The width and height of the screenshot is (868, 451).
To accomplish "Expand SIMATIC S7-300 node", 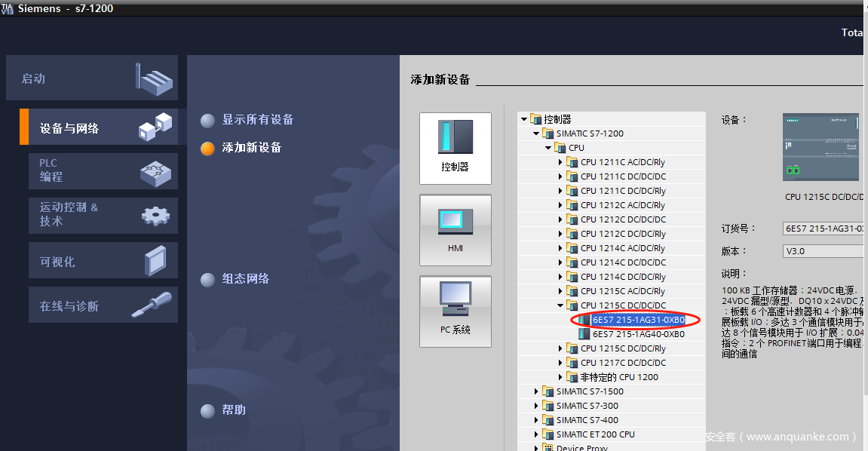I will [536, 406].
